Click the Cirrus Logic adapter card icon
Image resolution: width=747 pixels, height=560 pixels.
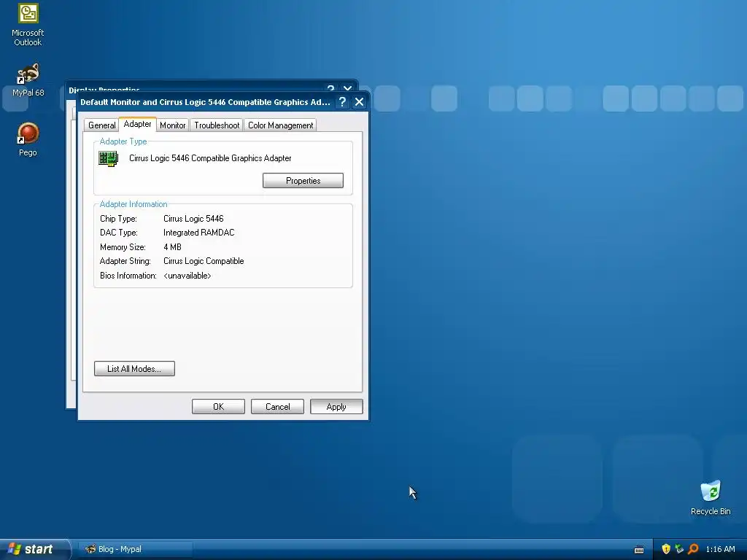click(x=108, y=158)
